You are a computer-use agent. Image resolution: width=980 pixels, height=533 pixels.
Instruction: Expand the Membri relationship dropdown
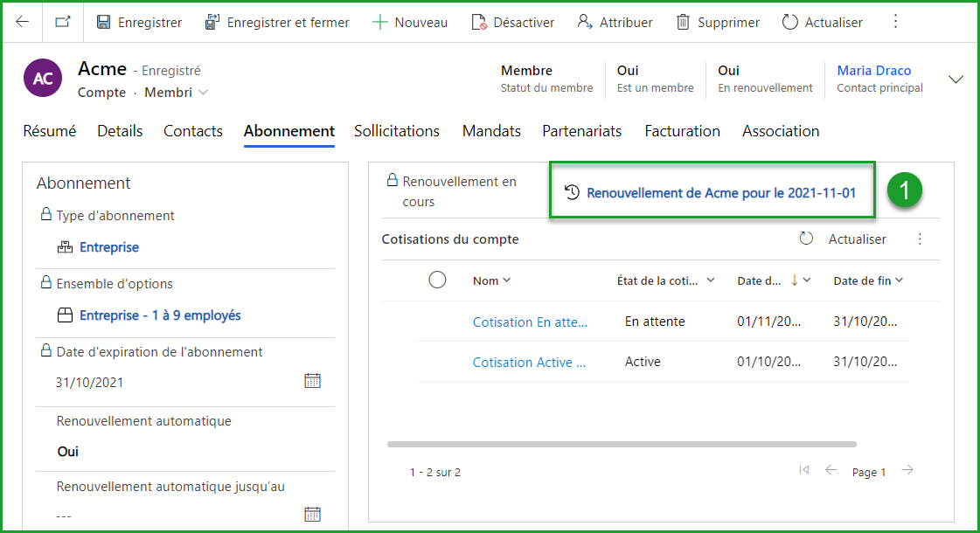[x=203, y=91]
